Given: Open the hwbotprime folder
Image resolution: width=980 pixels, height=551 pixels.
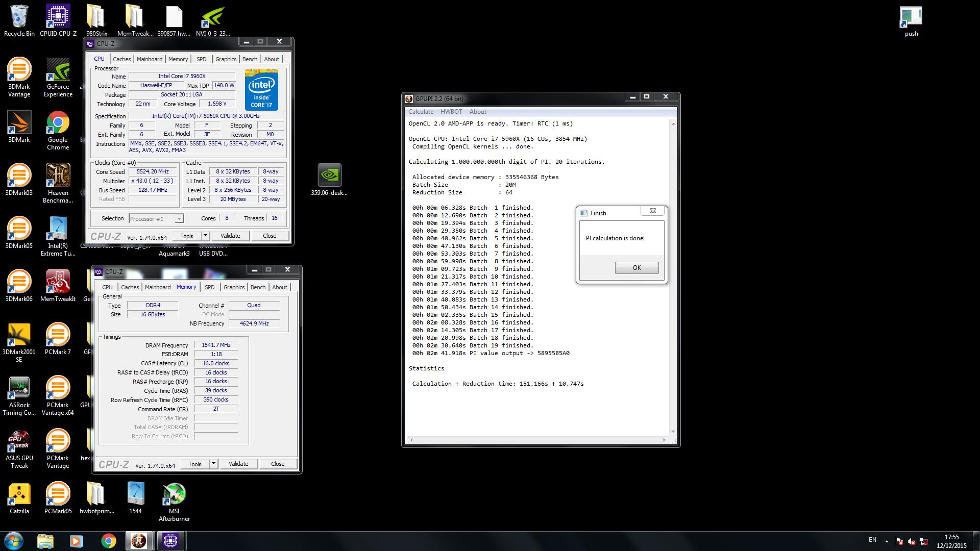Looking at the screenshot, I should [96, 498].
